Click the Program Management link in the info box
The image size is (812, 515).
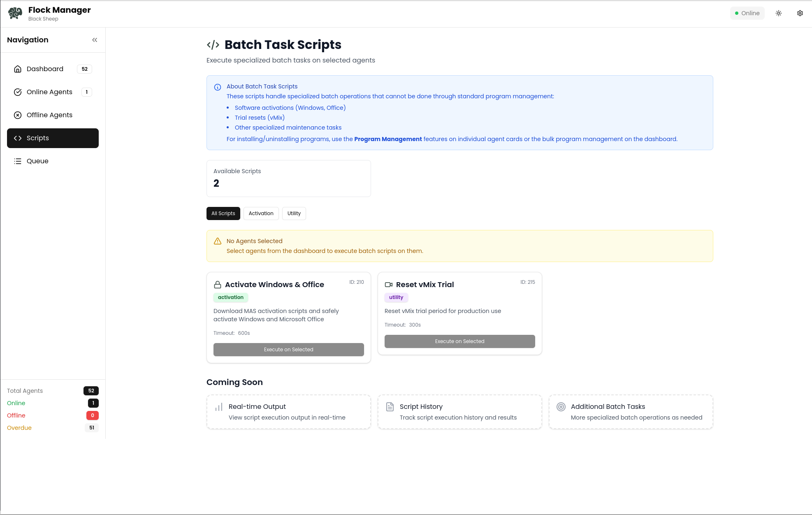pyautogui.click(x=388, y=139)
